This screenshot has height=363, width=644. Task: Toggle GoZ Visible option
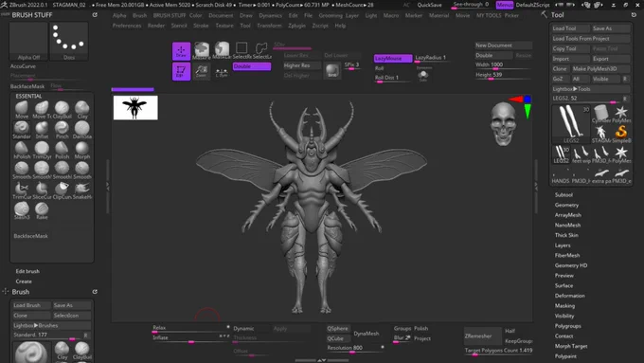605,79
